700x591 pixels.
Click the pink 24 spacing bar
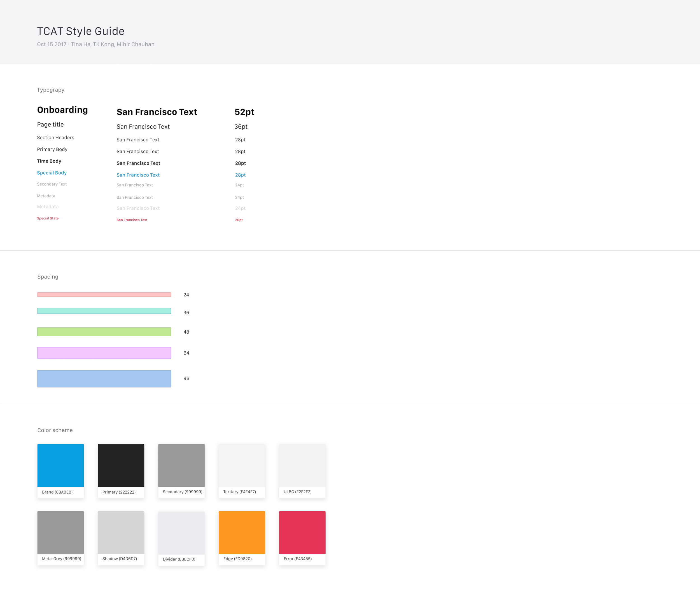(104, 294)
